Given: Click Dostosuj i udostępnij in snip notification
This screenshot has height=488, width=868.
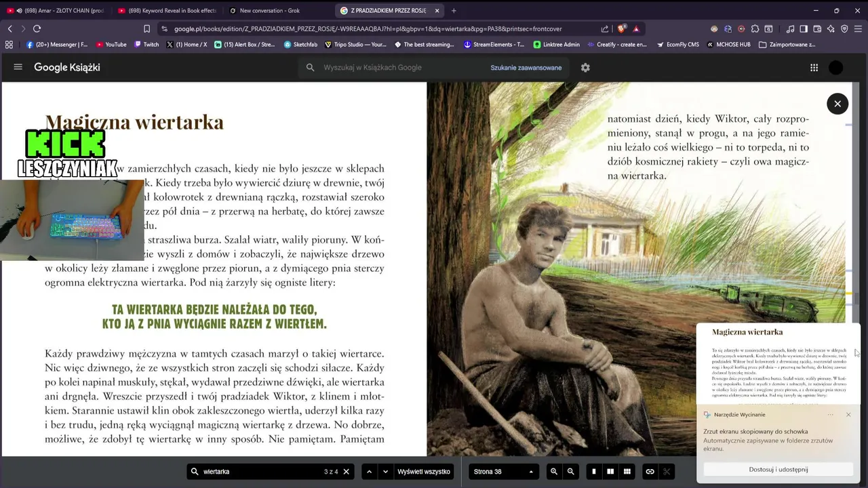Looking at the screenshot, I should point(778,469).
